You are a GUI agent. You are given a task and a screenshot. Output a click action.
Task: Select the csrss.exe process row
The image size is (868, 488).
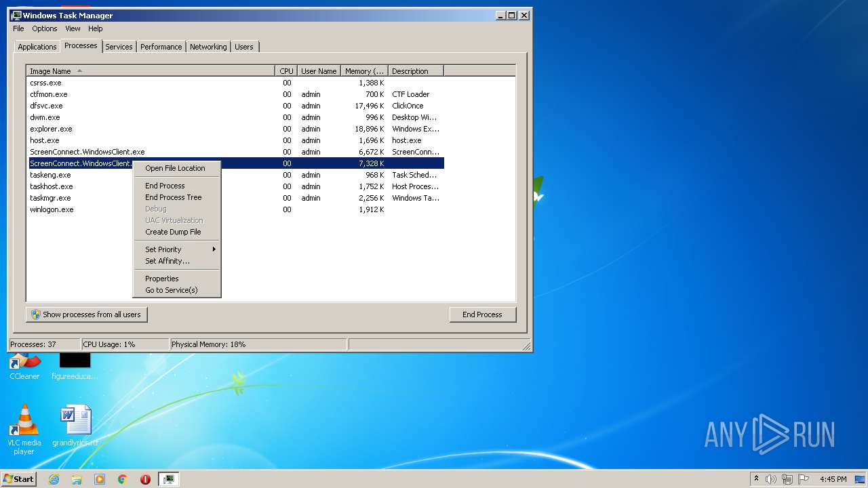(235, 83)
